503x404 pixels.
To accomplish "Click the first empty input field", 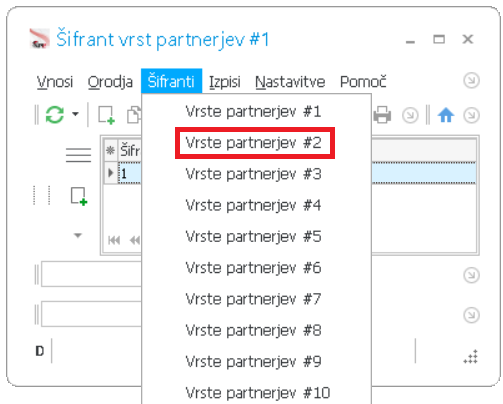I will click(91, 274).
